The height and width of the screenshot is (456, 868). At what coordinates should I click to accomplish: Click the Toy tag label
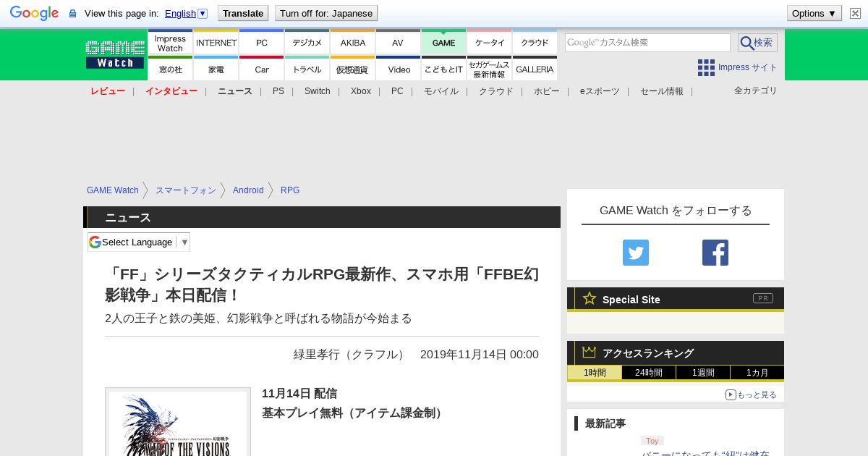pyautogui.click(x=652, y=441)
